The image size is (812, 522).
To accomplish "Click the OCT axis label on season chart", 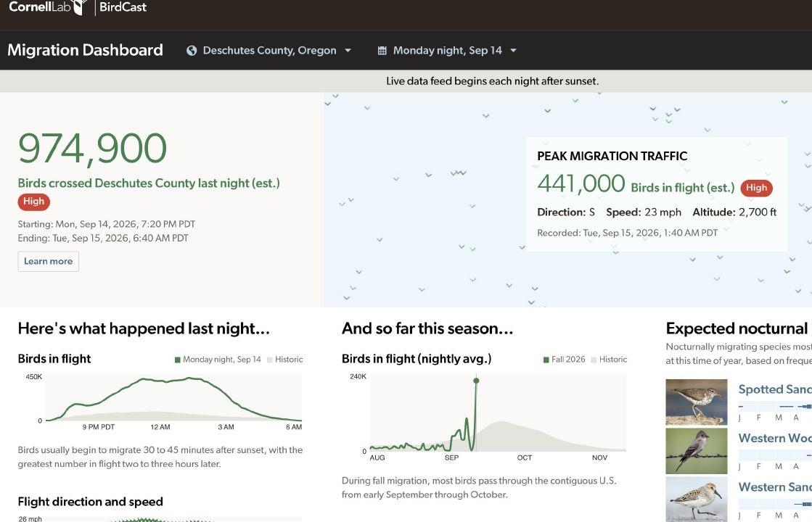I will pos(525,458).
